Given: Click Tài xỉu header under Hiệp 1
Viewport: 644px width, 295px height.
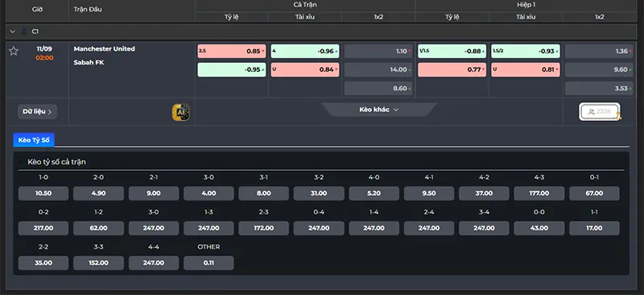Looking at the screenshot, I should (526, 17).
